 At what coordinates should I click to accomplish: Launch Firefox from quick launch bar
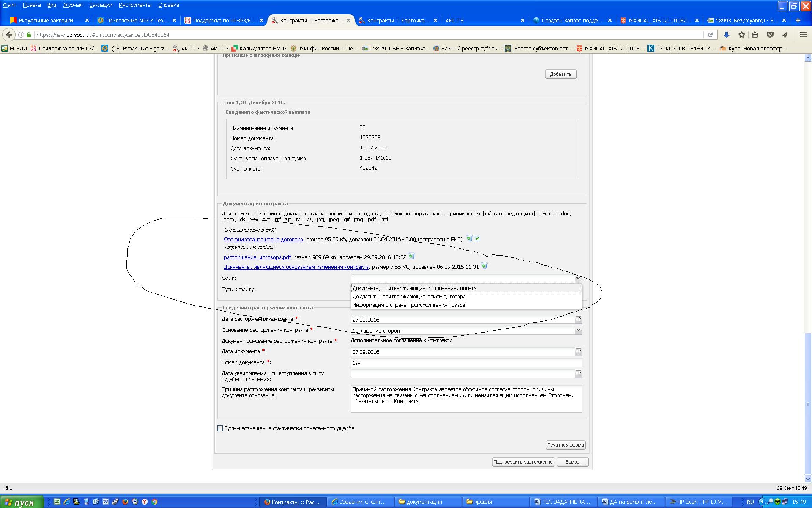point(125,502)
